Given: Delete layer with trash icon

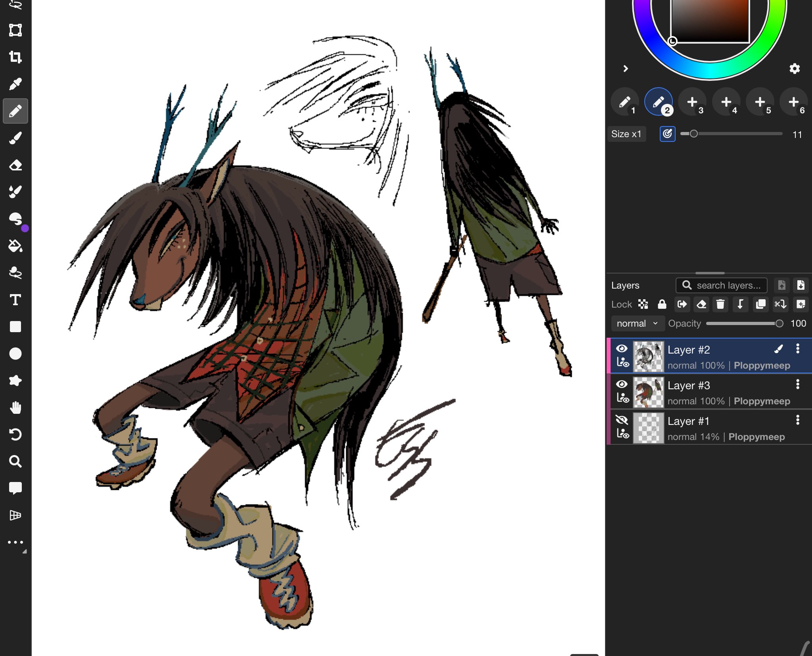Looking at the screenshot, I should tap(720, 304).
